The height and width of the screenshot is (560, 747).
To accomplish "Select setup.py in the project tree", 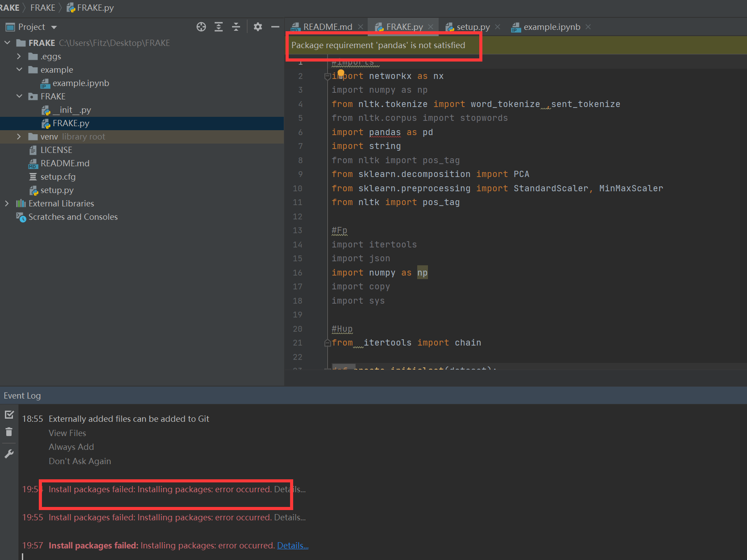I will 57,190.
